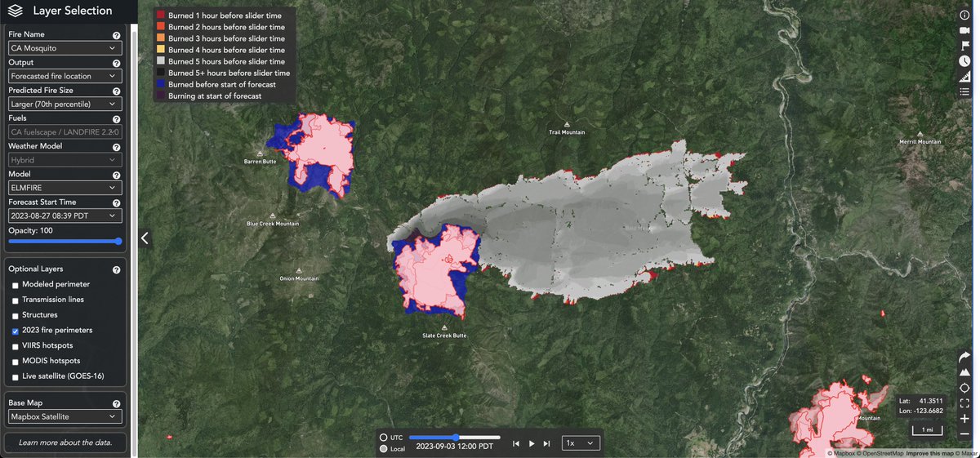
Task: Skip to the next time step
Action: point(546,443)
